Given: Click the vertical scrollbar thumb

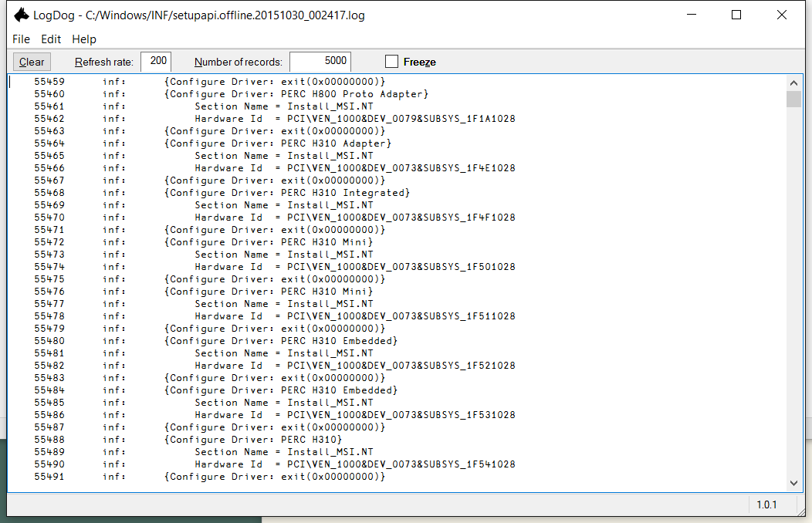Looking at the screenshot, I should [x=793, y=99].
